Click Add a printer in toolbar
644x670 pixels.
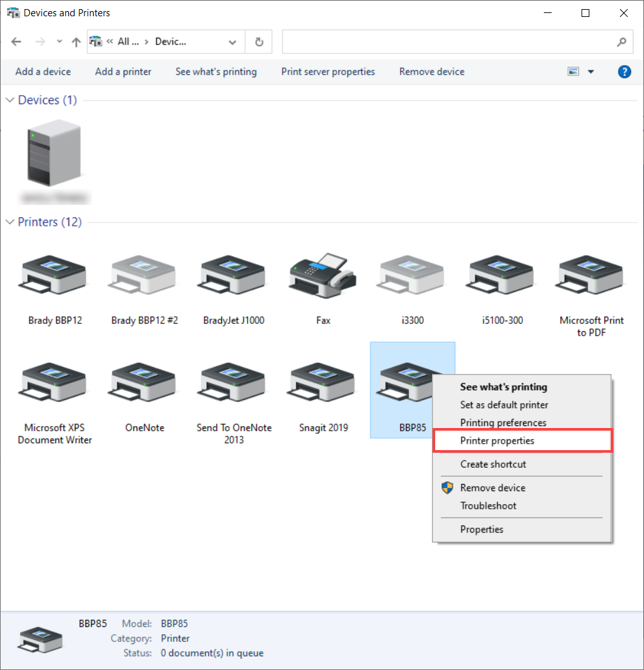click(x=123, y=72)
